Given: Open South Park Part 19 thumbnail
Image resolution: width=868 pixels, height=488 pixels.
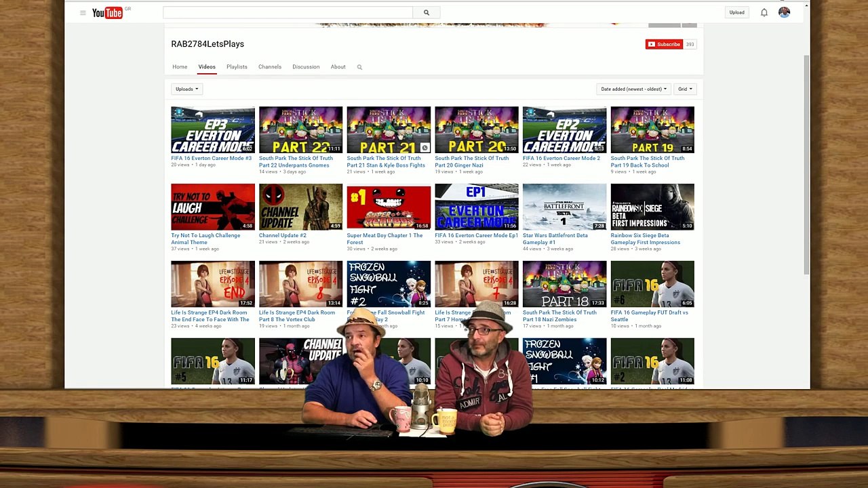Looking at the screenshot, I should pos(652,130).
